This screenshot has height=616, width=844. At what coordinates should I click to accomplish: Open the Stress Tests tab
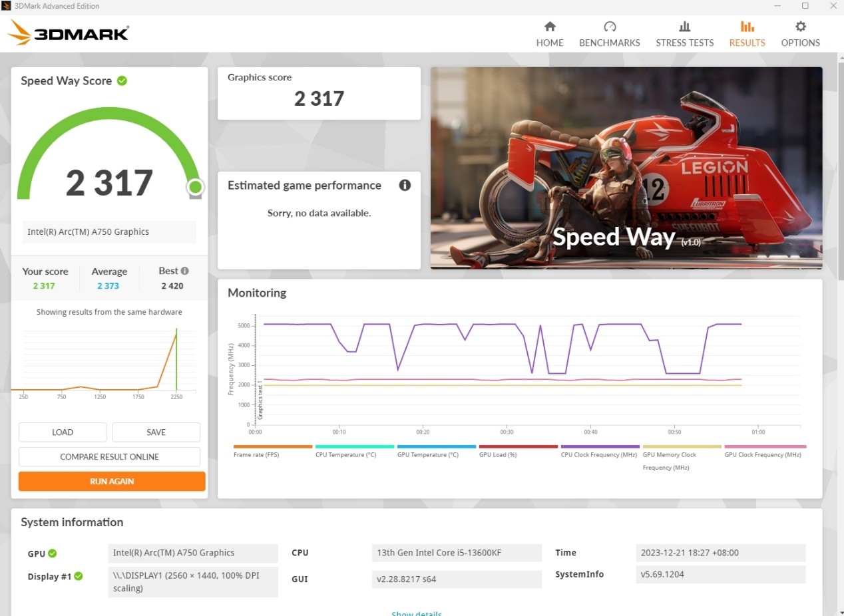tap(684, 34)
